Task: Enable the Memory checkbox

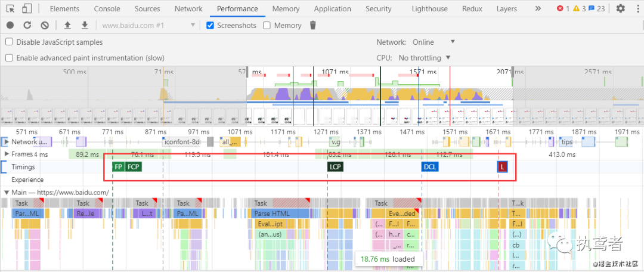Action: click(x=267, y=26)
